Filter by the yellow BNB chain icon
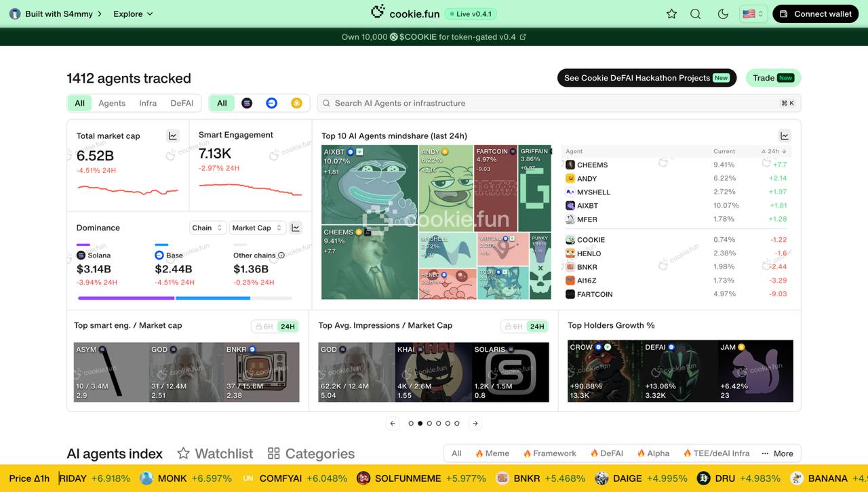 pos(296,103)
